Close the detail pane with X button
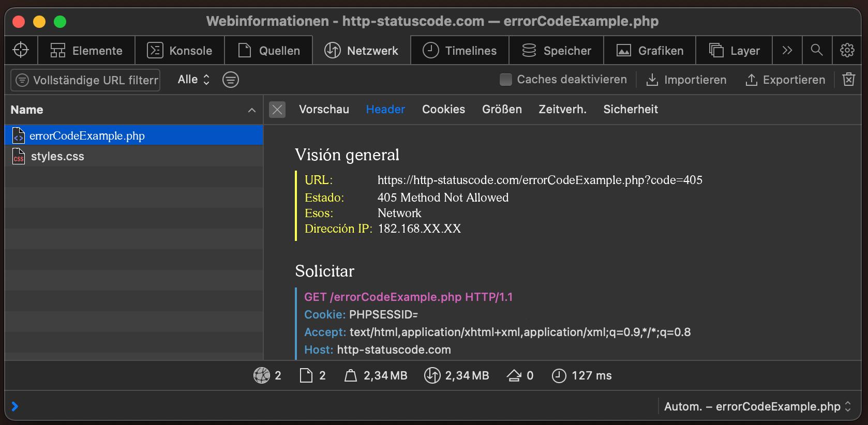868x425 pixels. [277, 109]
